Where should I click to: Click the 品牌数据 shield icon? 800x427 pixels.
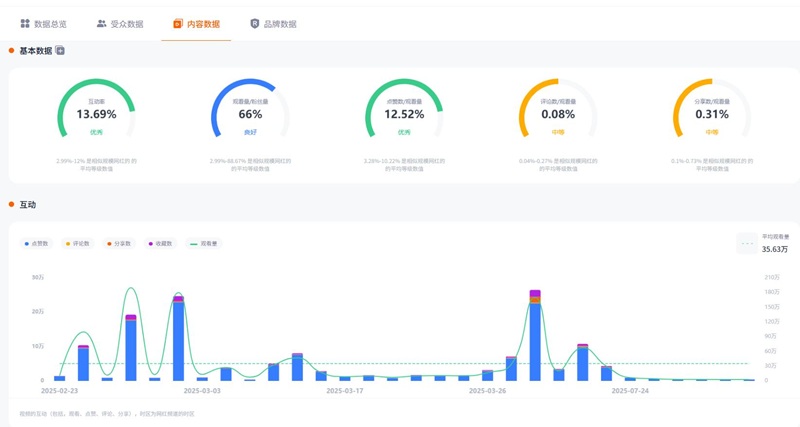tap(254, 24)
